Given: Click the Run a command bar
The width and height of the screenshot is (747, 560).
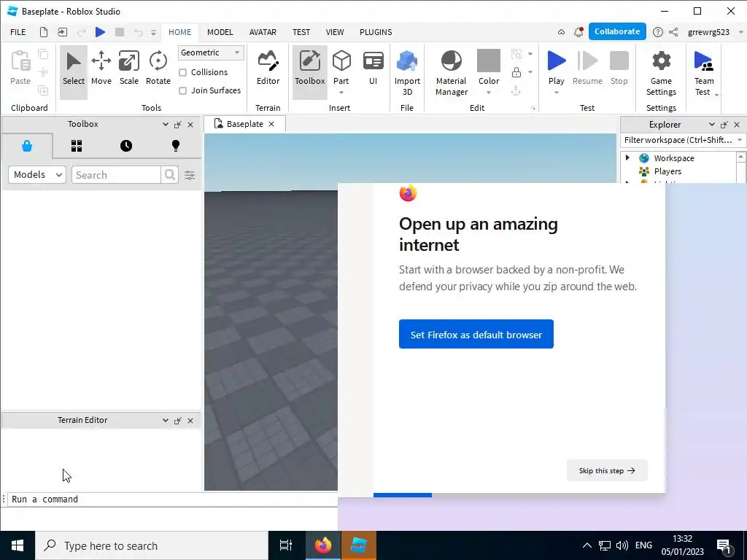Looking at the screenshot, I should [x=174, y=499].
